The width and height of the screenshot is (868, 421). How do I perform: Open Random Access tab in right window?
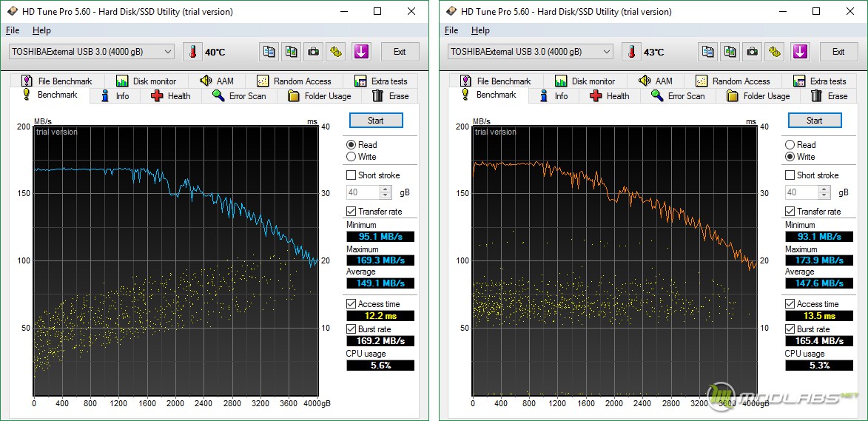[x=733, y=81]
